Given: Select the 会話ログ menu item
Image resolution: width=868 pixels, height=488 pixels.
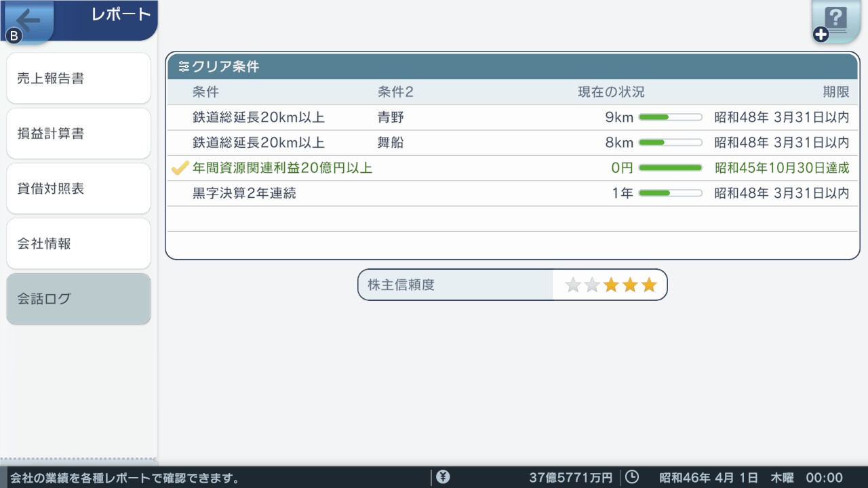Looking at the screenshot, I should tap(79, 298).
